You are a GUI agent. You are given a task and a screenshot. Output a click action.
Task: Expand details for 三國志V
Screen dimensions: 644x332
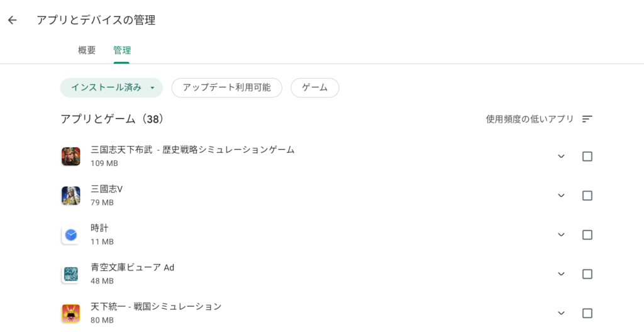(x=561, y=196)
